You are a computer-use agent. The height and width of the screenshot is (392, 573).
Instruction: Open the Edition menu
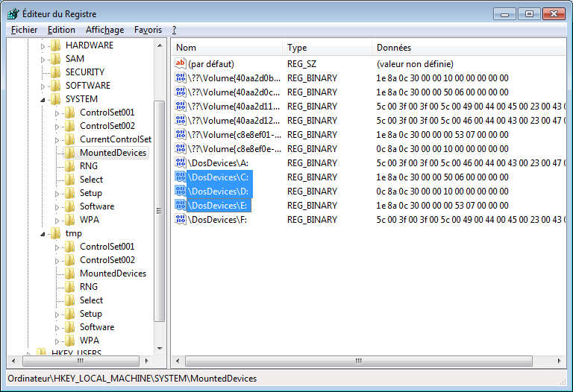pos(61,30)
